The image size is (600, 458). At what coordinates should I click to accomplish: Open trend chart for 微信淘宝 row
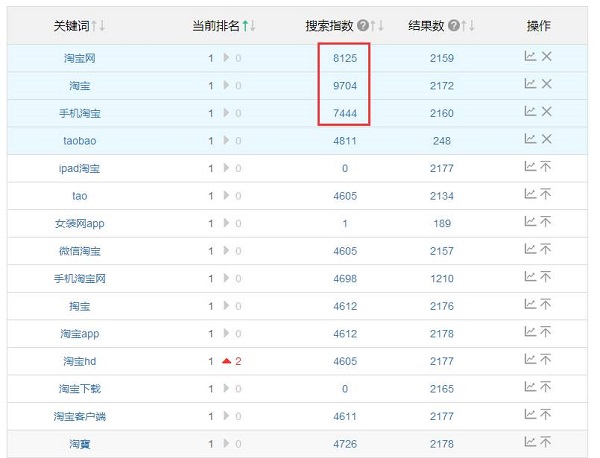point(530,249)
